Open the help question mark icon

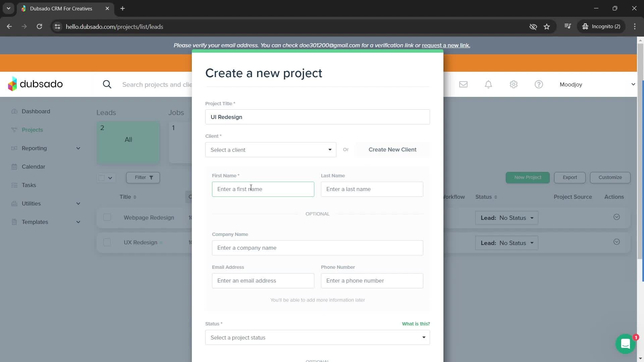tap(539, 84)
